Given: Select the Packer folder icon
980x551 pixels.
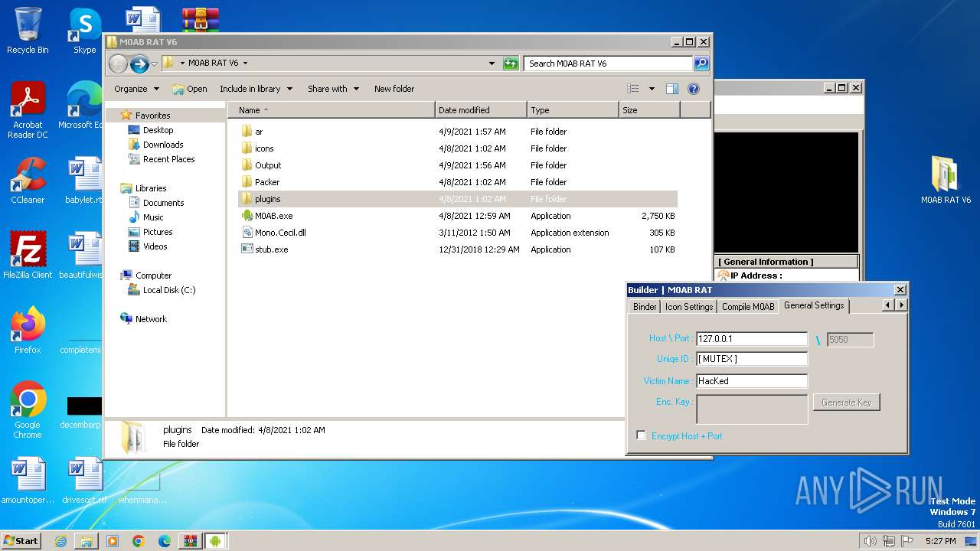Looking at the screenshot, I should tap(247, 182).
